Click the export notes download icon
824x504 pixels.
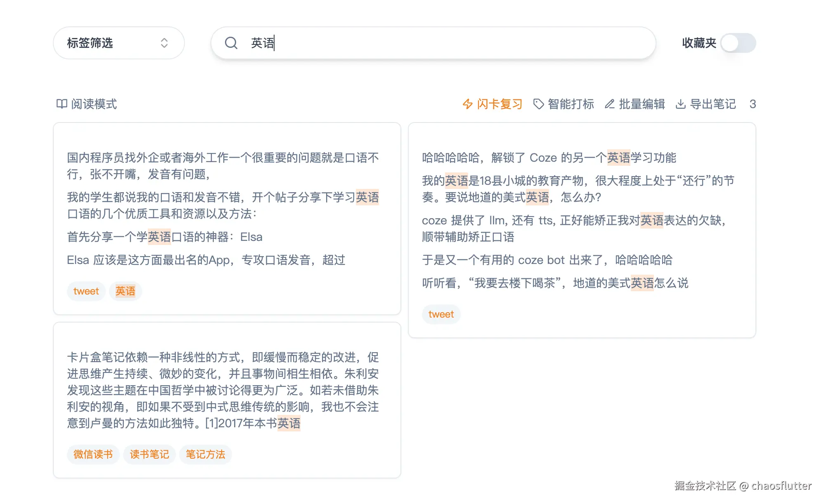click(680, 104)
